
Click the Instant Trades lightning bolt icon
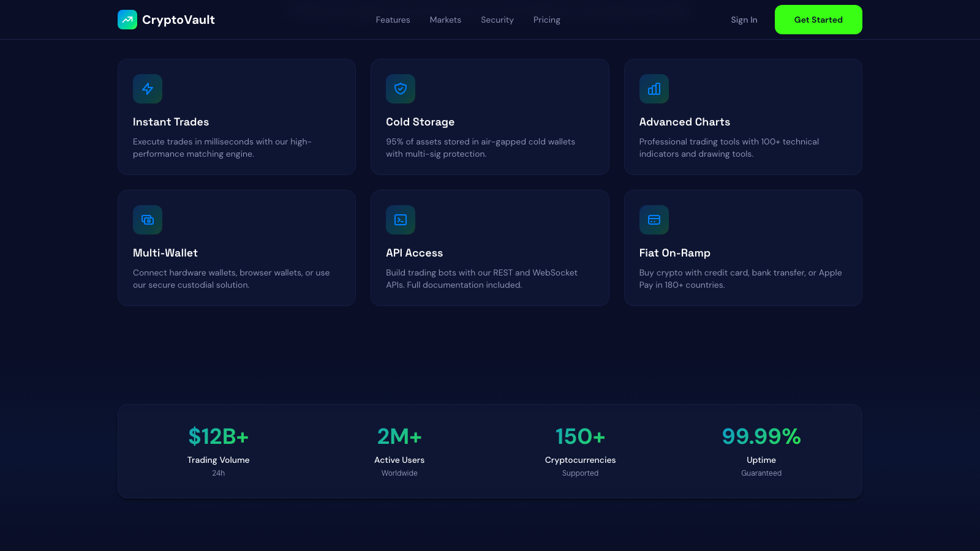pos(148,89)
